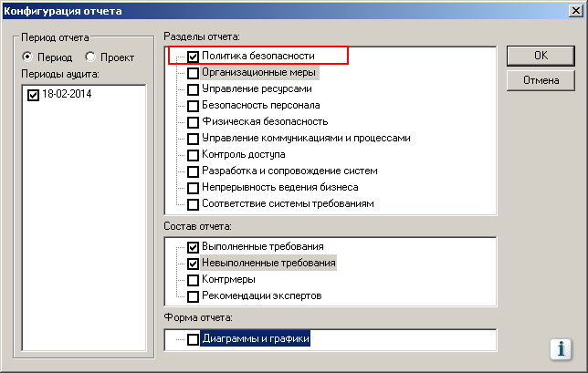Enable Физическая безопасность section
The image size is (588, 373).
coord(193,122)
